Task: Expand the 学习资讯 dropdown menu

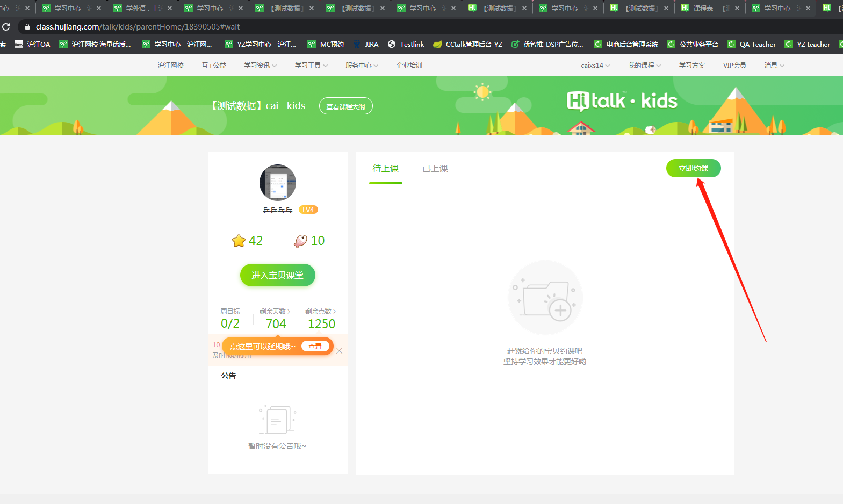Action: 260,66
